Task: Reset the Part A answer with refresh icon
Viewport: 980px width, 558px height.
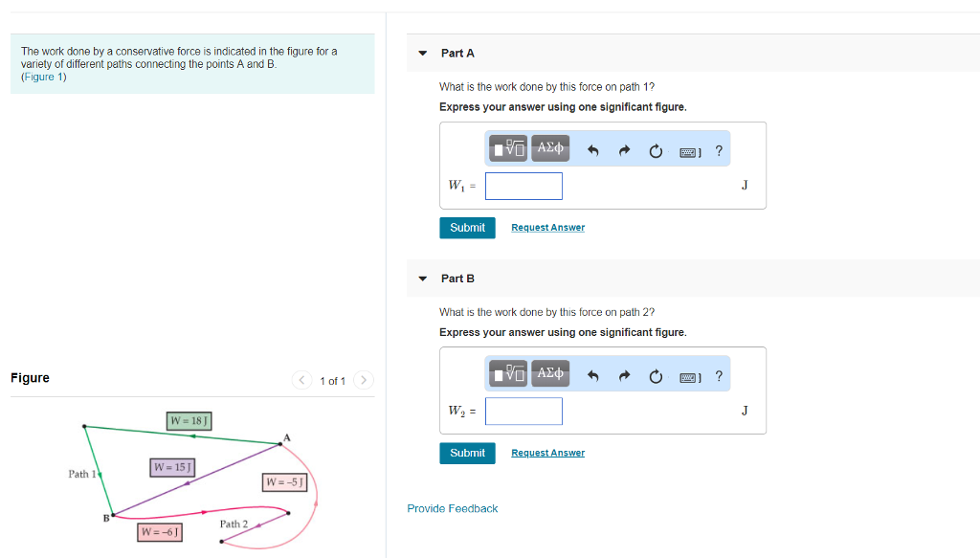Action: tap(655, 150)
